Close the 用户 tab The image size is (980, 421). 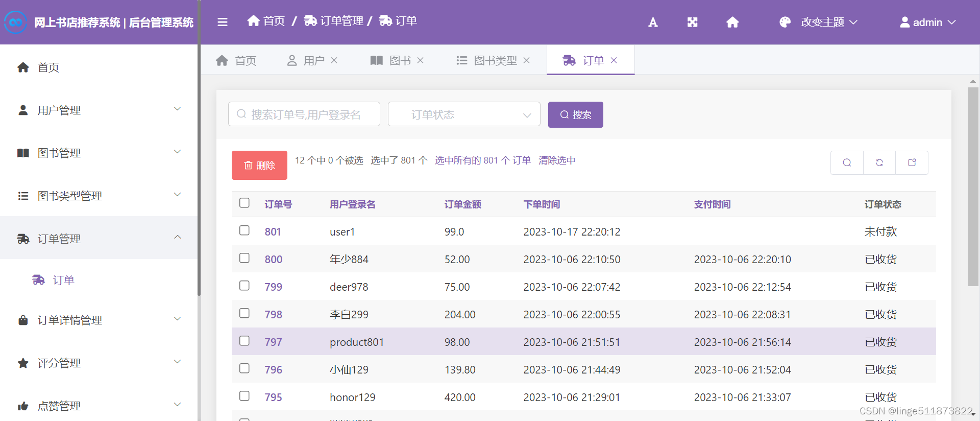coord(334,60)
